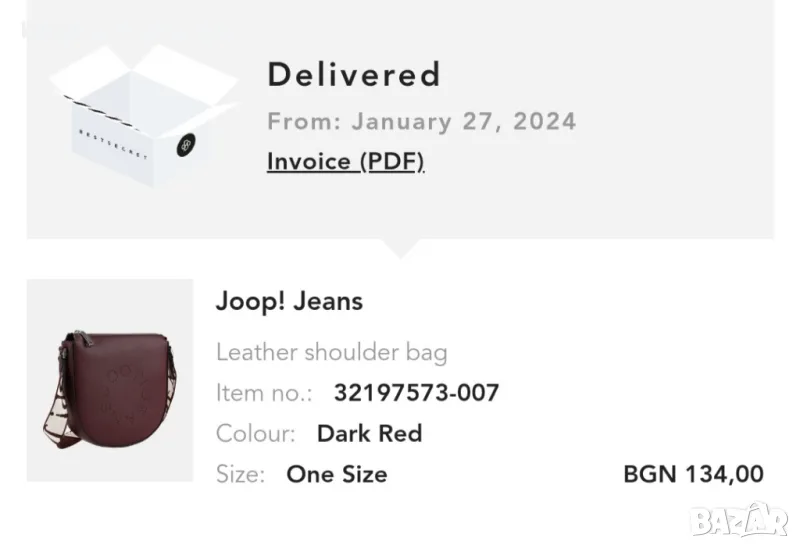Select item number 32197573-007

(415, 393)
